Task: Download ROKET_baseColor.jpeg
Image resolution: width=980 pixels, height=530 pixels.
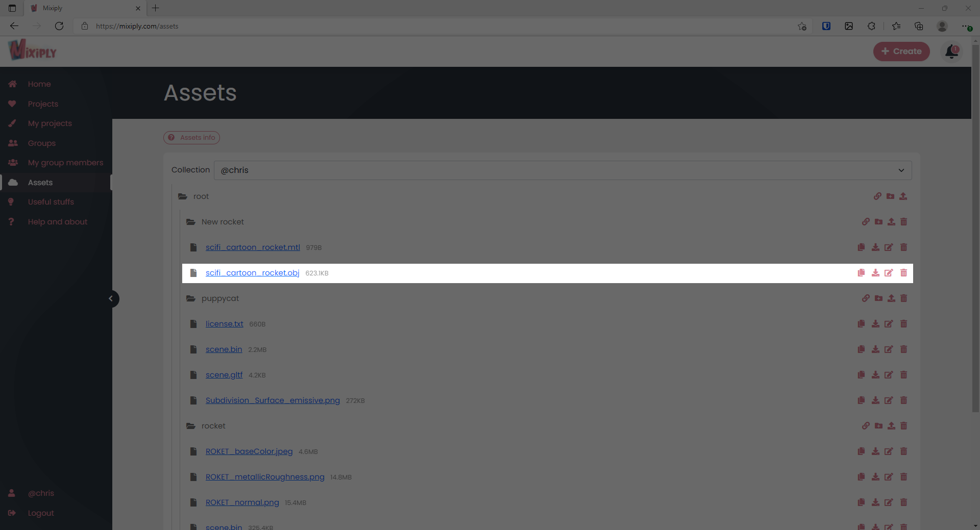Action: click(x=875, y=451)
